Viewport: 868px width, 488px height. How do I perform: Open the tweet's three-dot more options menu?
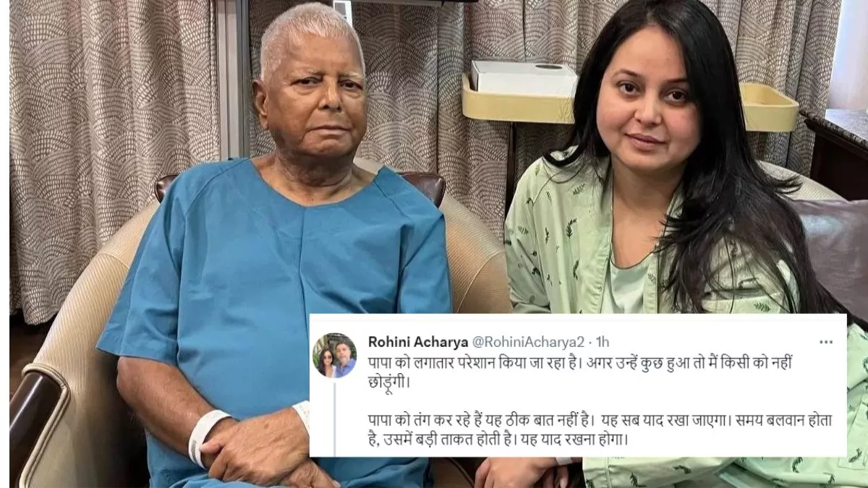[825, 342]
